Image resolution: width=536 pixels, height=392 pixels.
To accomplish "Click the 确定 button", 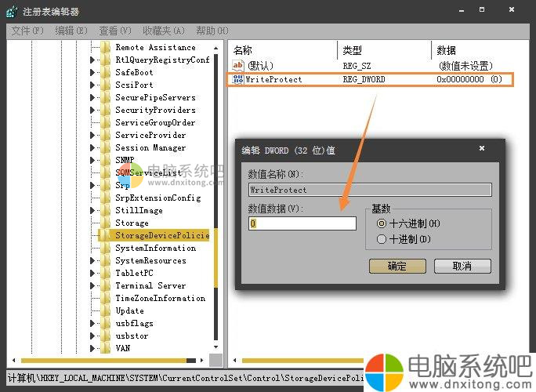I will (x=397, y=266).
